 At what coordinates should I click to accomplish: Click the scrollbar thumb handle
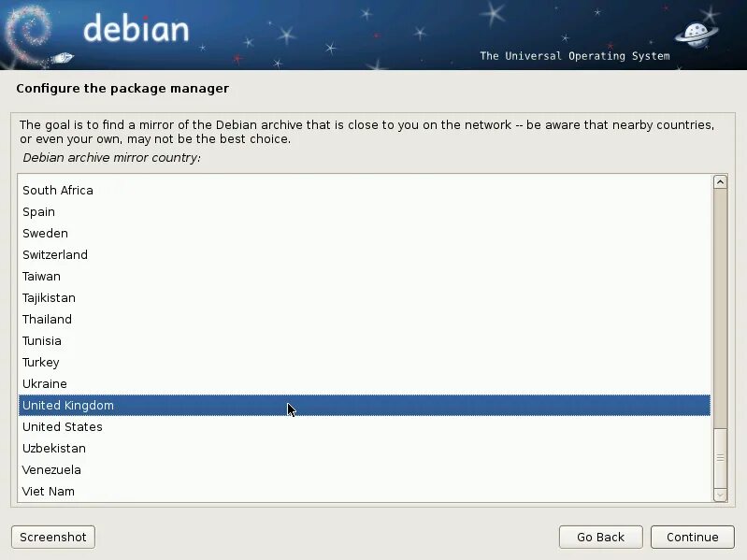click(720, 457)
